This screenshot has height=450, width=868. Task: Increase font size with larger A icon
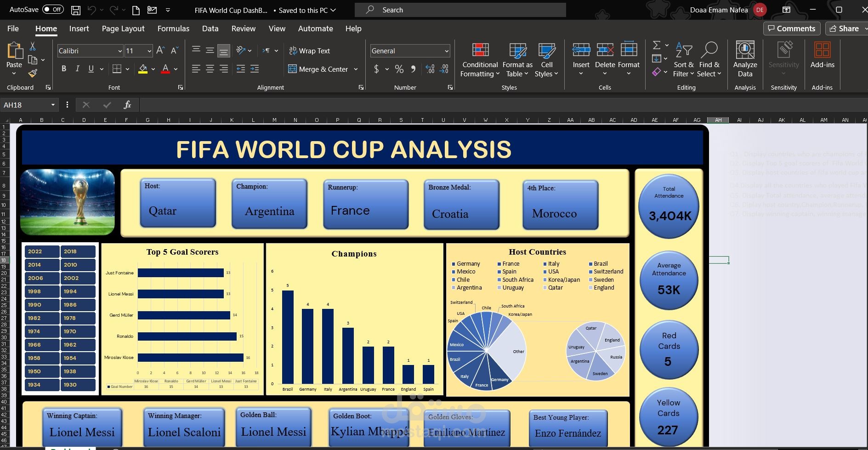click(160, 51)
